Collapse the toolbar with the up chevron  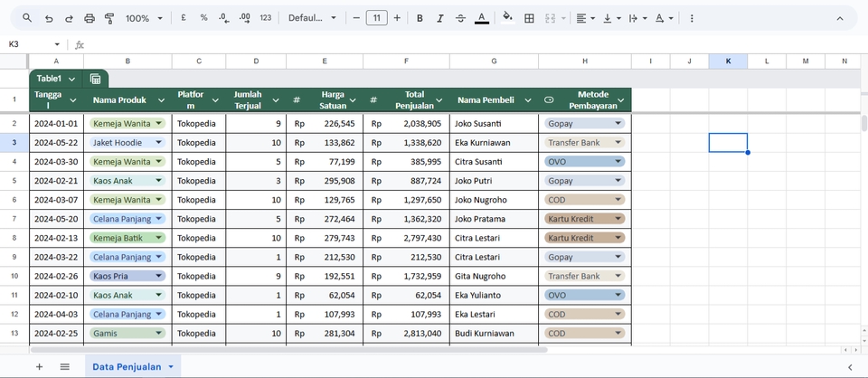840,18
